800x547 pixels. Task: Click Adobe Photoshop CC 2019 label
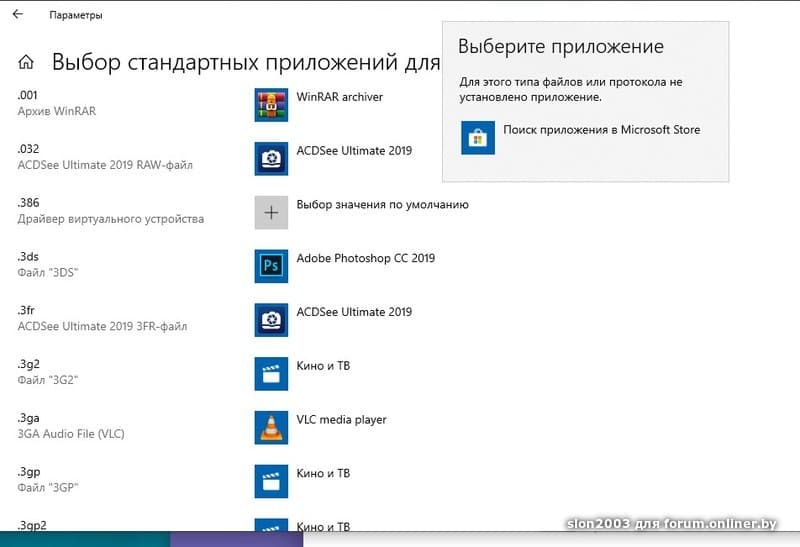click(365, 258)
